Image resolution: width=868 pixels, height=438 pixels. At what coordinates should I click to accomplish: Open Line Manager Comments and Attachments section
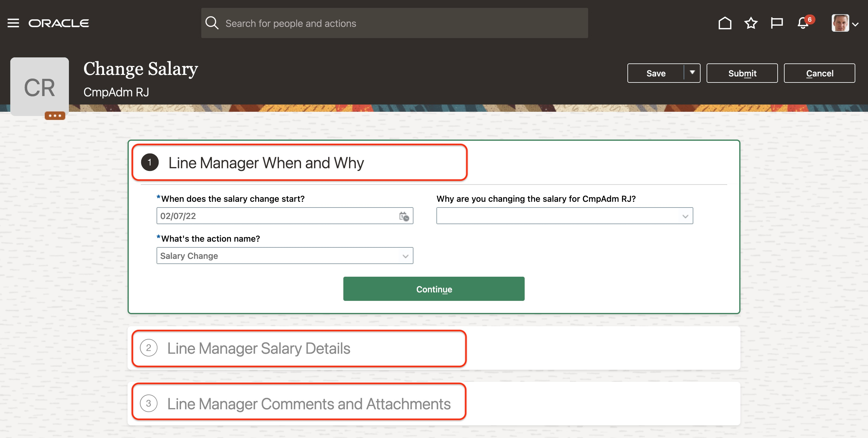pos(308,404)
